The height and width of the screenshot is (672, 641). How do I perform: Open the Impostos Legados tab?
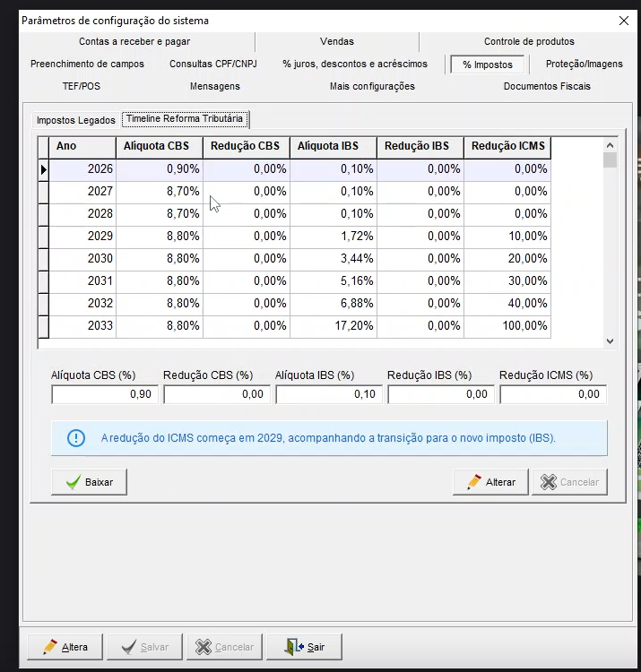pyautogui.click(x=75, y=120)
